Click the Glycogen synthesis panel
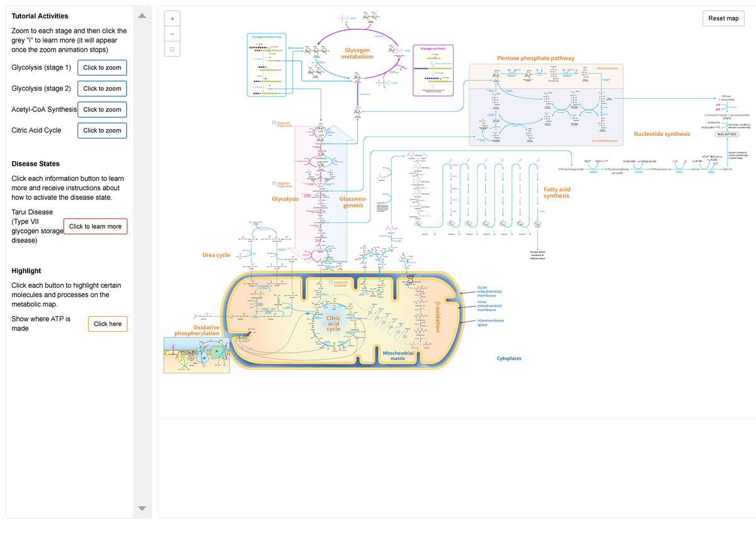The image size is (756, 534). pos(433,69)
